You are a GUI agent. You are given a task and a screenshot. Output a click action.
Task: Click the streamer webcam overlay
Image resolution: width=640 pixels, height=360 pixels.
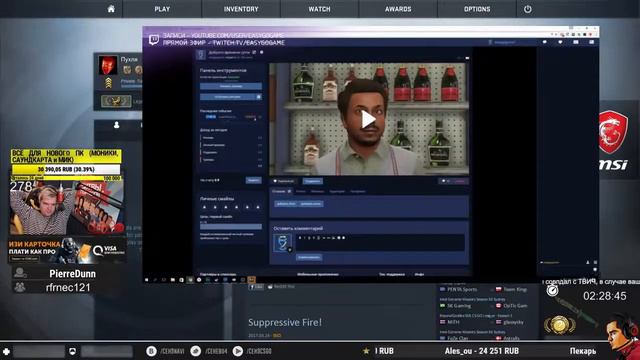point(67,208)
